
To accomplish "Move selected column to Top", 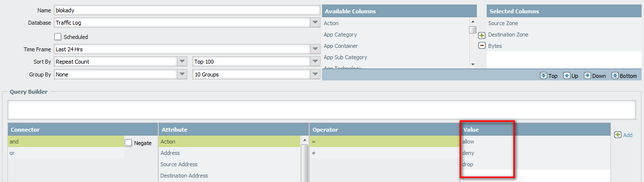I will [x=549, y=76].
